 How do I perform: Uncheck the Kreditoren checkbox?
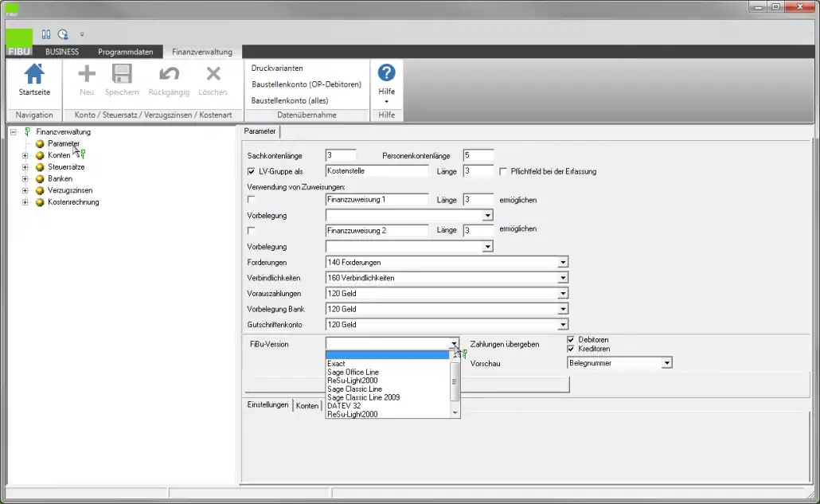coord(571,349)
